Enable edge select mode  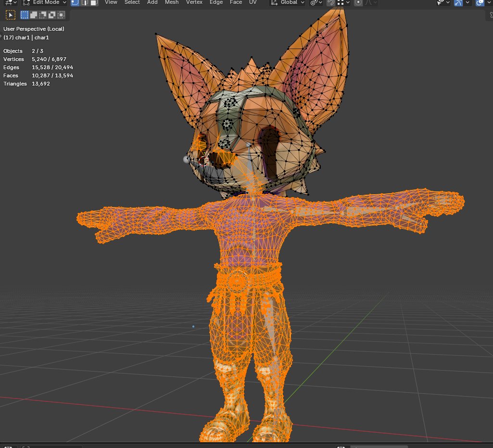click(x=84, y=2)
